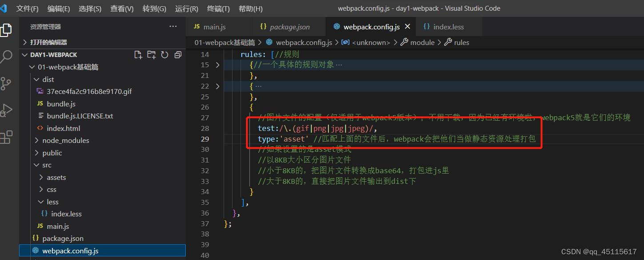Expand the 打开的编辑器 section

(x=102, y=42)
